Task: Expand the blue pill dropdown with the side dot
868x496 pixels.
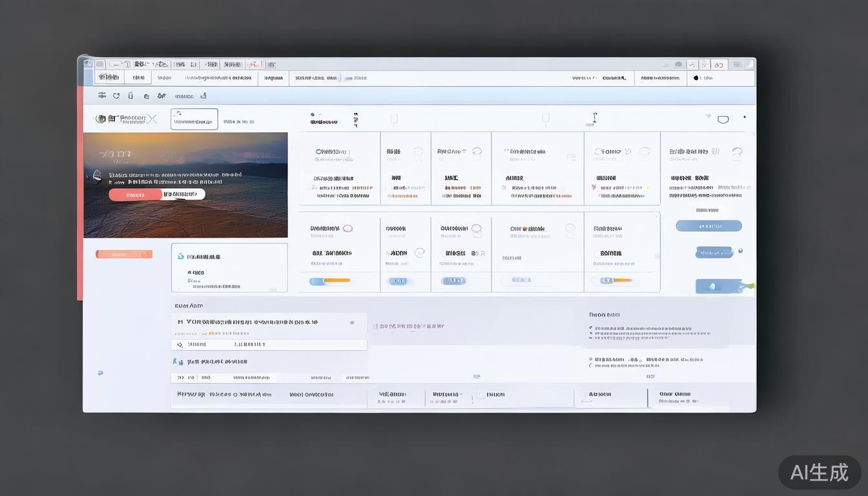Action: (x=714, y=253)
